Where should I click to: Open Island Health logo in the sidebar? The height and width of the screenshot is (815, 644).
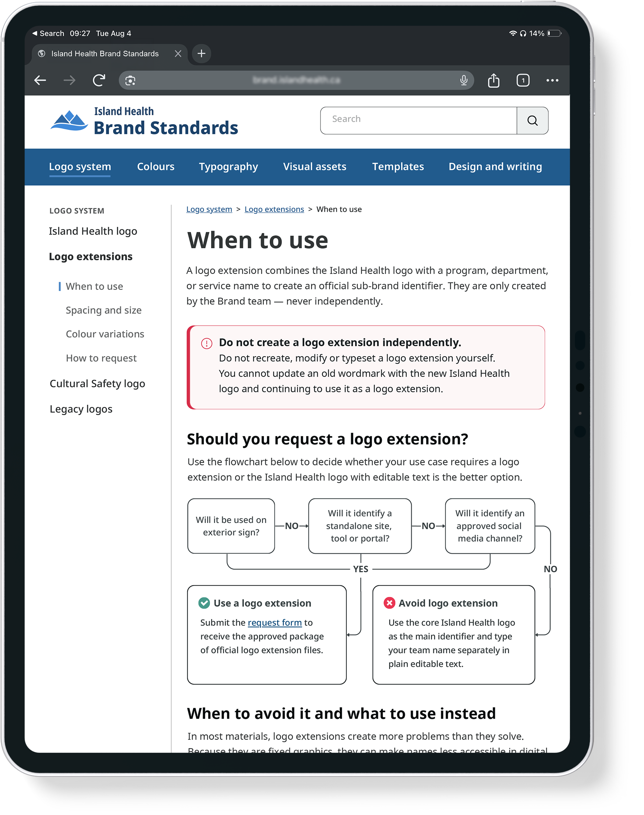(x=93, y=231)
